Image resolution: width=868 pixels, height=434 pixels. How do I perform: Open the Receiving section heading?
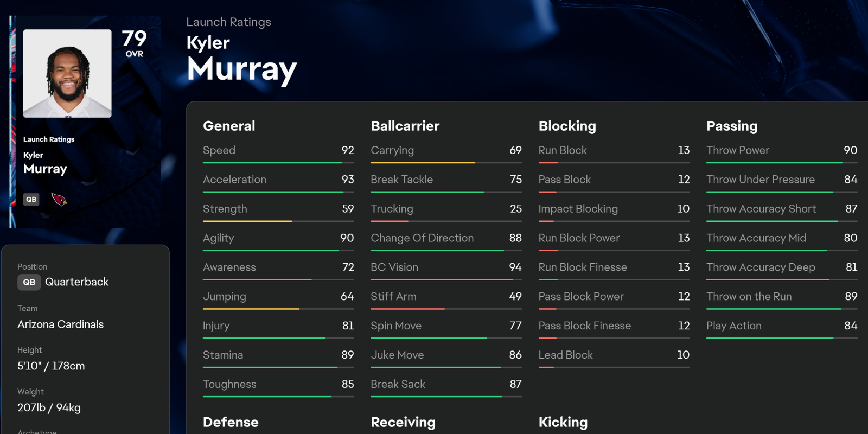click(403, 422)
